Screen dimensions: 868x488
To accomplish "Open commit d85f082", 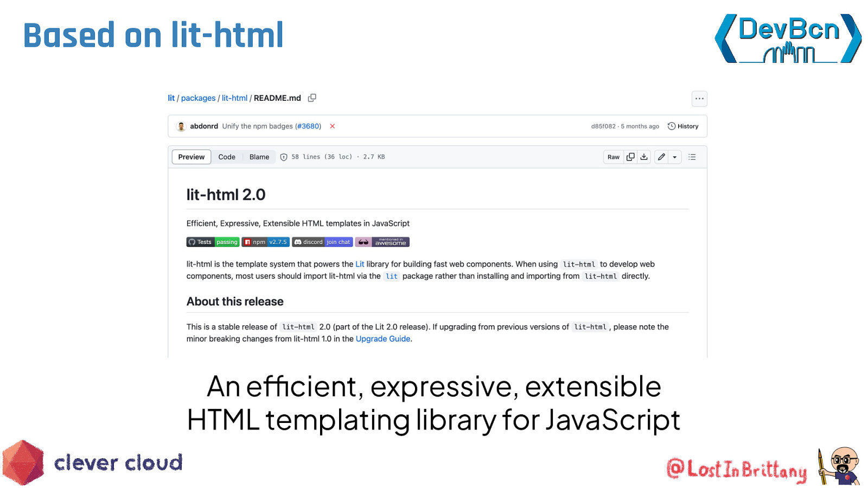I will click(603, 126).
